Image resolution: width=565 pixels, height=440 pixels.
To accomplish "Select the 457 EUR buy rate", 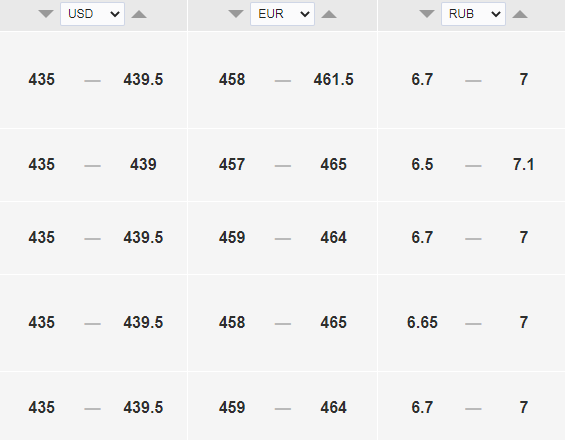I will tap(232, 164).
